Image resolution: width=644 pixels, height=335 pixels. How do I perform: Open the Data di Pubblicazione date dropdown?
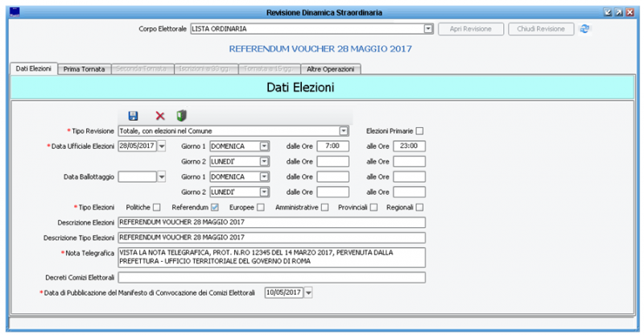pyautogui.click(x=308, y=292)
